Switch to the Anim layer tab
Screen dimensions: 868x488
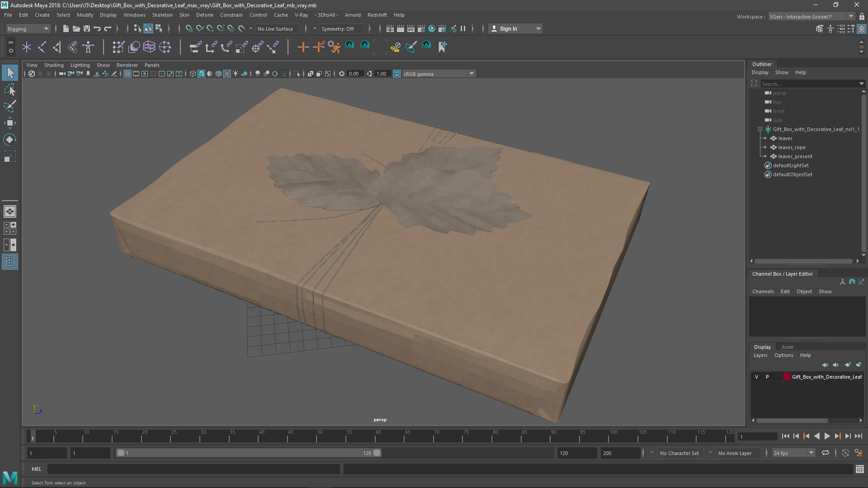point(787,347)
